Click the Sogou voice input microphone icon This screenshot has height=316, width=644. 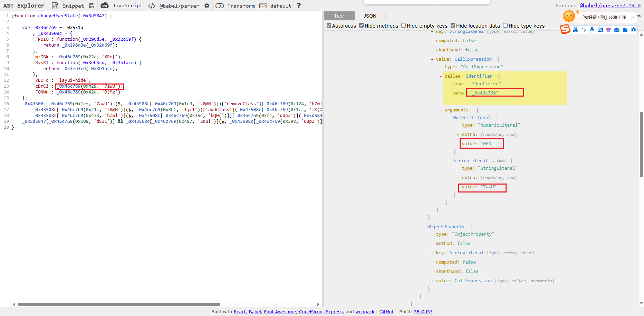(x=592, y=30)
